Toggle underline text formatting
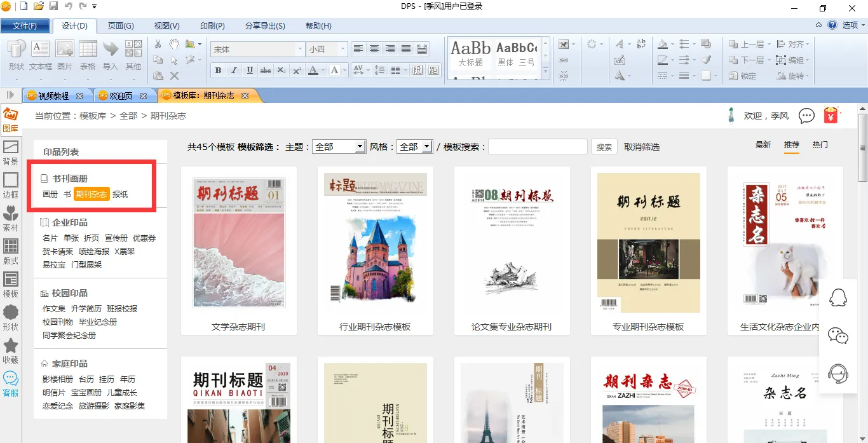 (x=250, y=71)
